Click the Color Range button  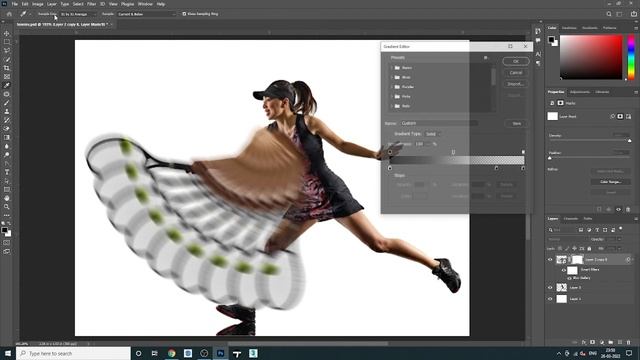(611, 182)
